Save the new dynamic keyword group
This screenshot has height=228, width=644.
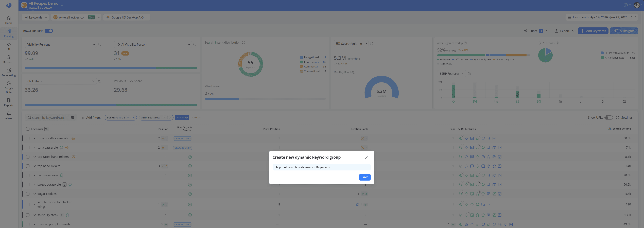(364, 177)
